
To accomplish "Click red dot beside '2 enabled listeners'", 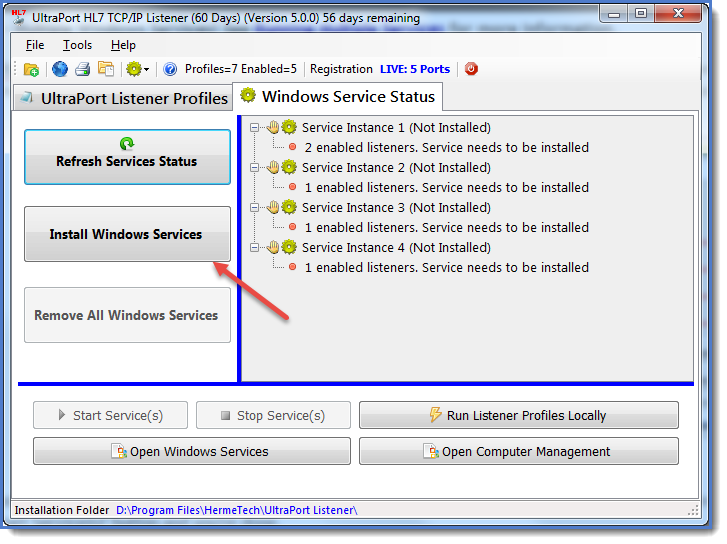I will click(x=293, y=147).
